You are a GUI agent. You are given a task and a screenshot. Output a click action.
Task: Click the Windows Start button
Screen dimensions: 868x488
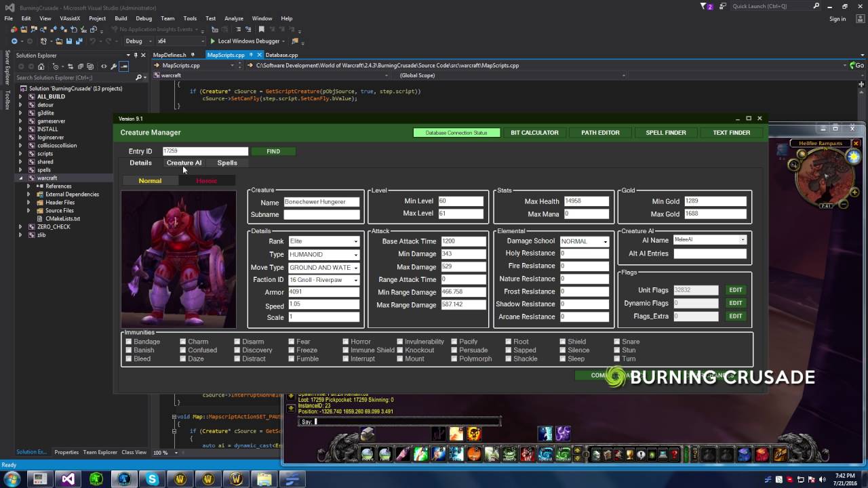coord(12,479)
